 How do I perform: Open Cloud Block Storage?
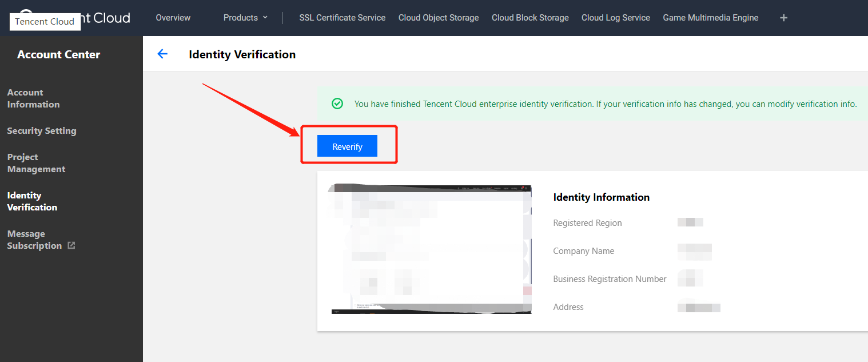[530, 18]
